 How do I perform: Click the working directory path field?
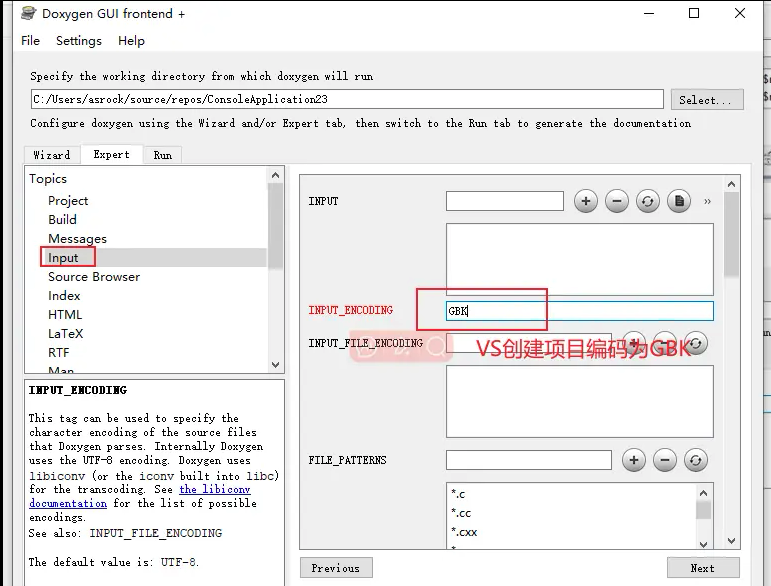(x=347, y=99)
